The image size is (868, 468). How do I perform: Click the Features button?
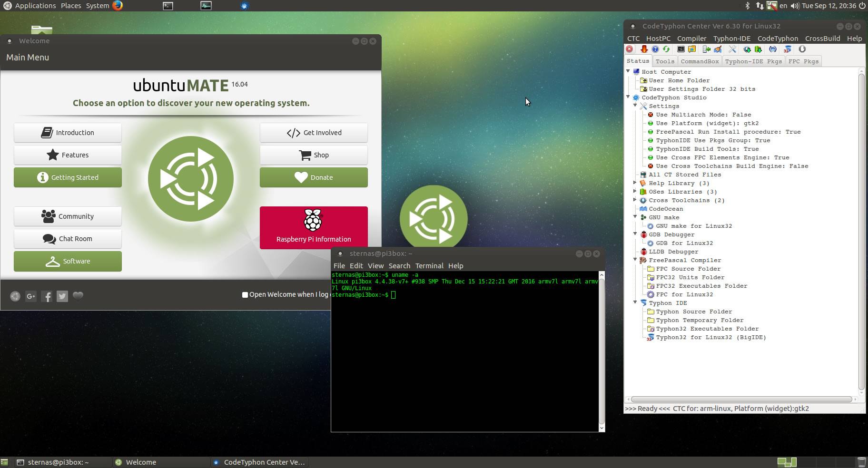click(68, 155)
